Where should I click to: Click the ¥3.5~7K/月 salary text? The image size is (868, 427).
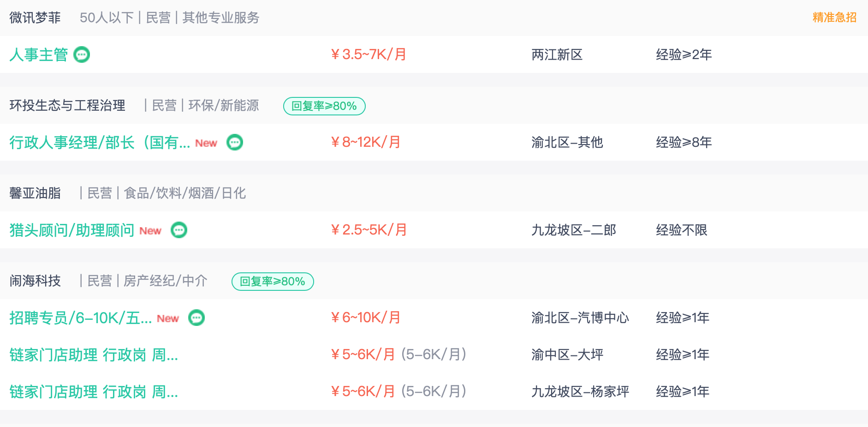coord(369,54)
